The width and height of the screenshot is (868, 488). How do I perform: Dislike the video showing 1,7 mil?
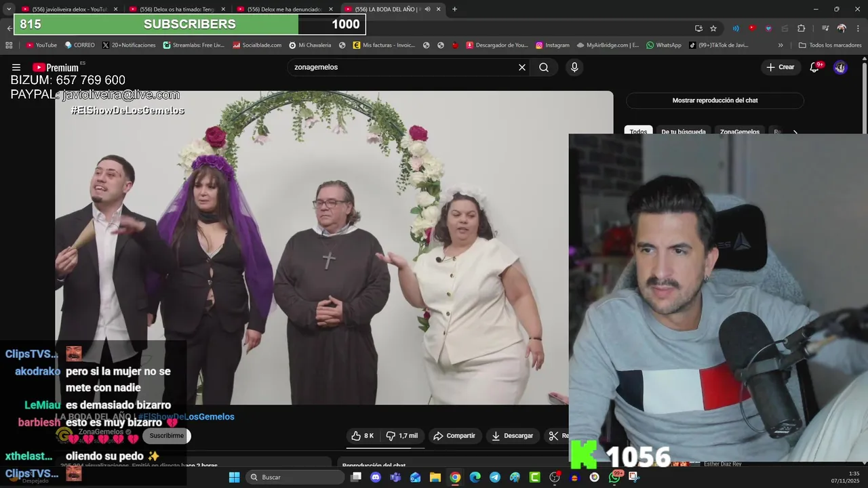pos(402,436)
